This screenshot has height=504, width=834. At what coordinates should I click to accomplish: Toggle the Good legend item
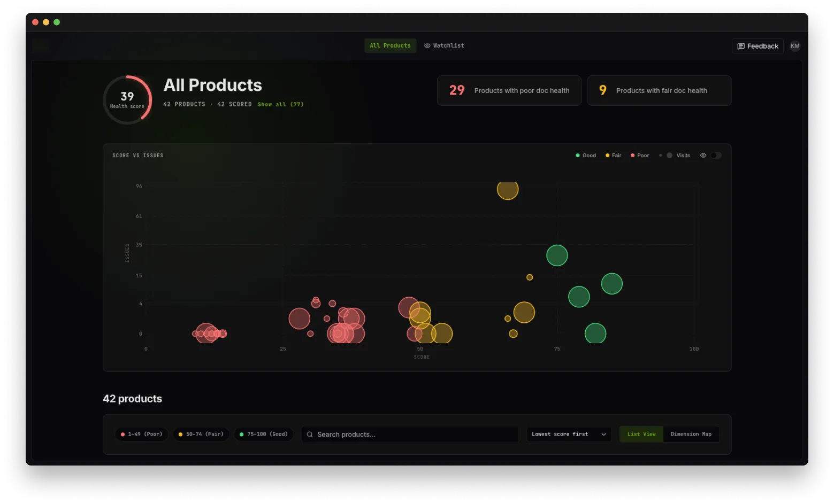coord(586,156)
